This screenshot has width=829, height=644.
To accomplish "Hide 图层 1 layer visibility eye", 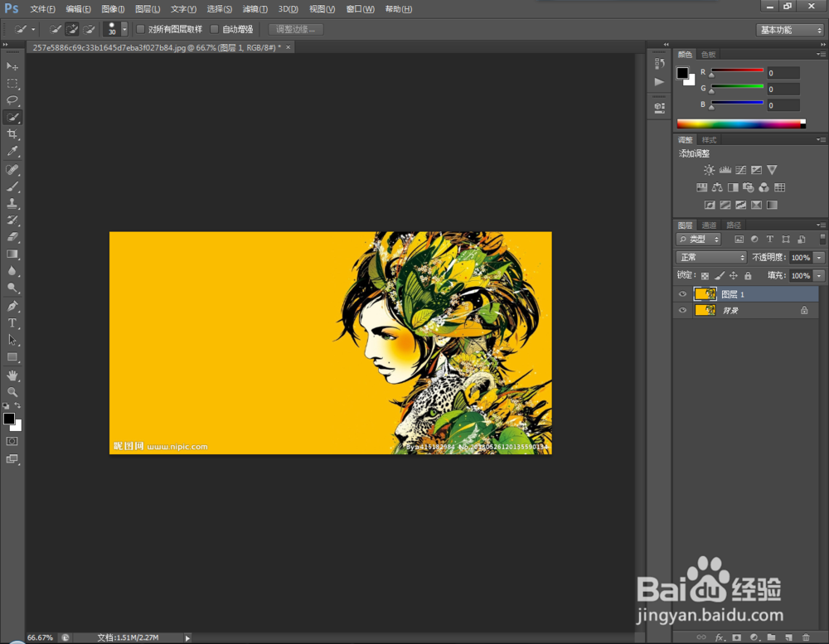I will (682, 294).
